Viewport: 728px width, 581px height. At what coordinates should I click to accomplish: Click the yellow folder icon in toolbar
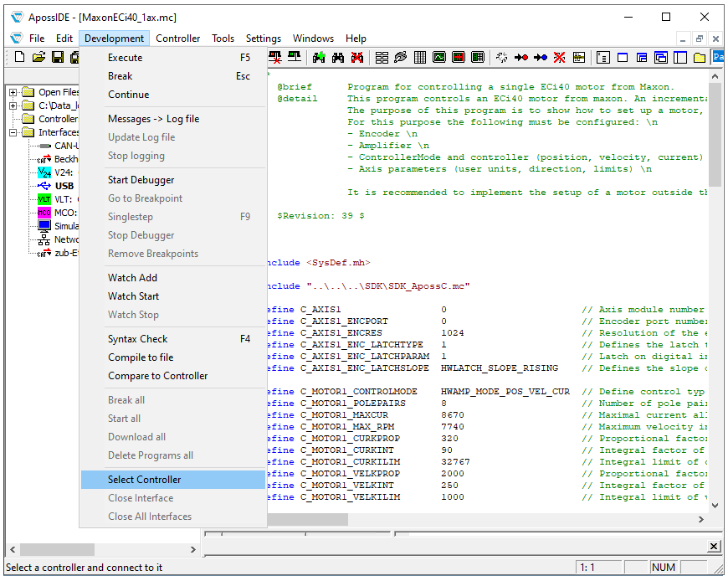point(700,58)
